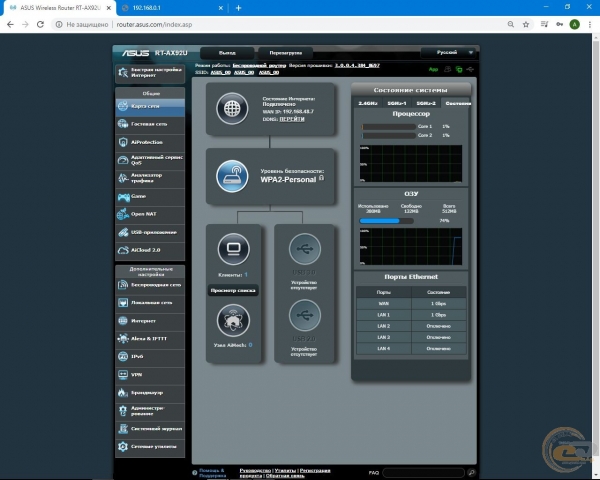600x480 pixels.
Task: Click the AiMesh node icon
Action: click(233, 320)
